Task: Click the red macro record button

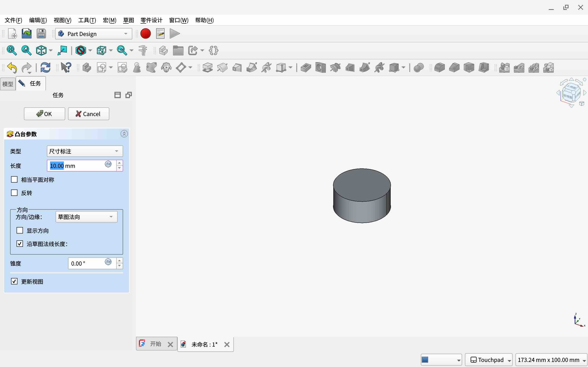Action: (x=146, y=34)
